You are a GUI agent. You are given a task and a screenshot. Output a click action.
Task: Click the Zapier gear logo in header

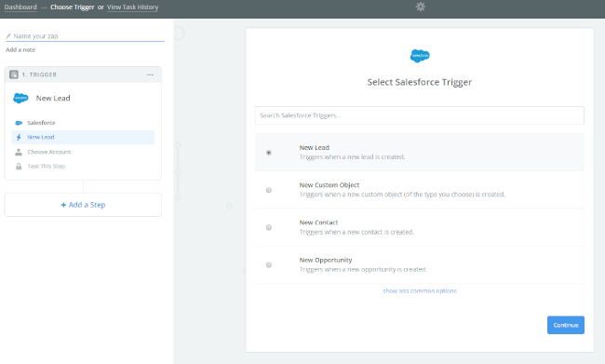pos(420,7)
